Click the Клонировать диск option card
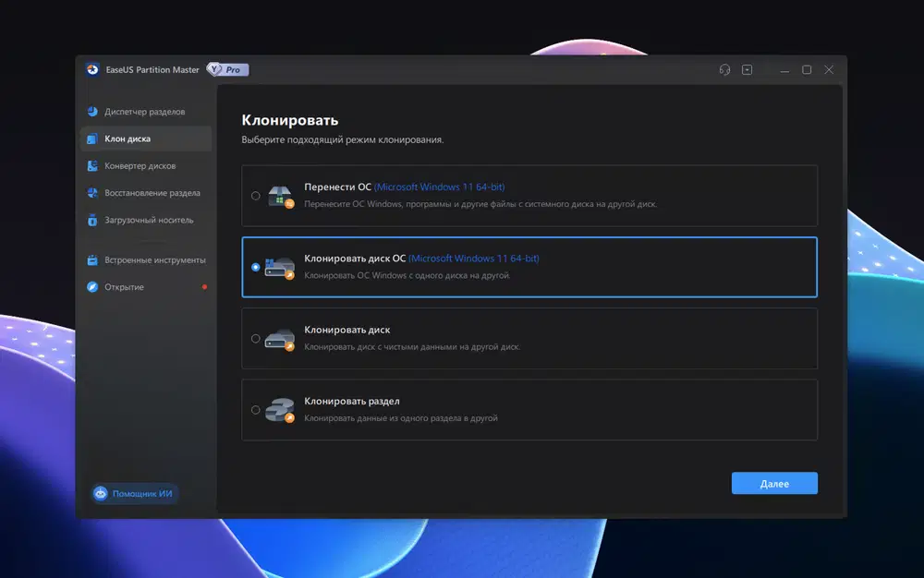The image size is (924, 578). pos(529,339)
